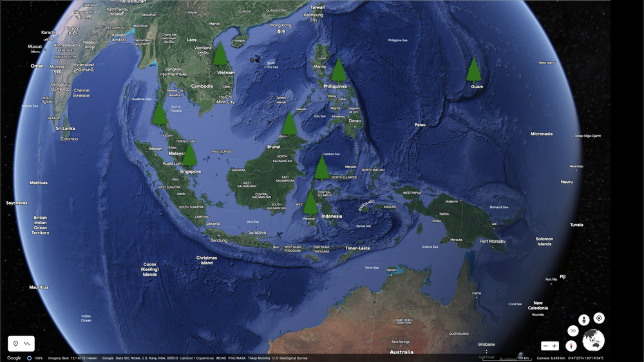Click the Brisbane city label
This screenshot has width=644, height=362.
pyautogui.click(x=486, y=345)
